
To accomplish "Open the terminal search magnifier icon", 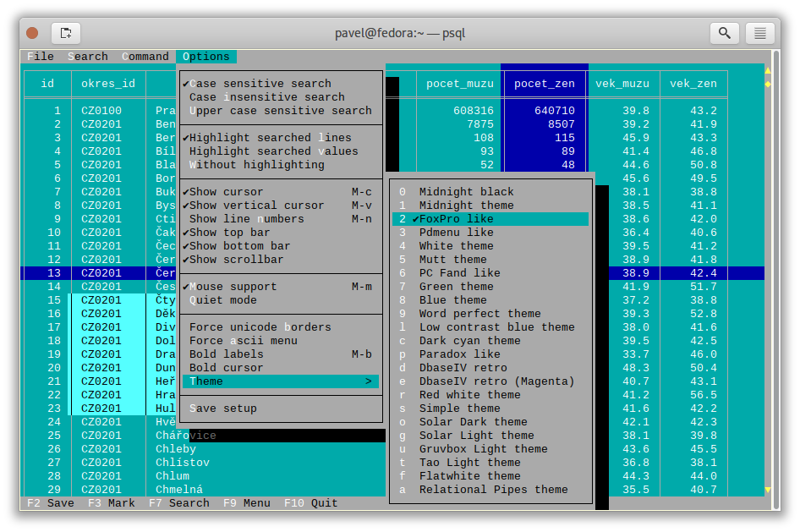I will [x=725, y=33].
